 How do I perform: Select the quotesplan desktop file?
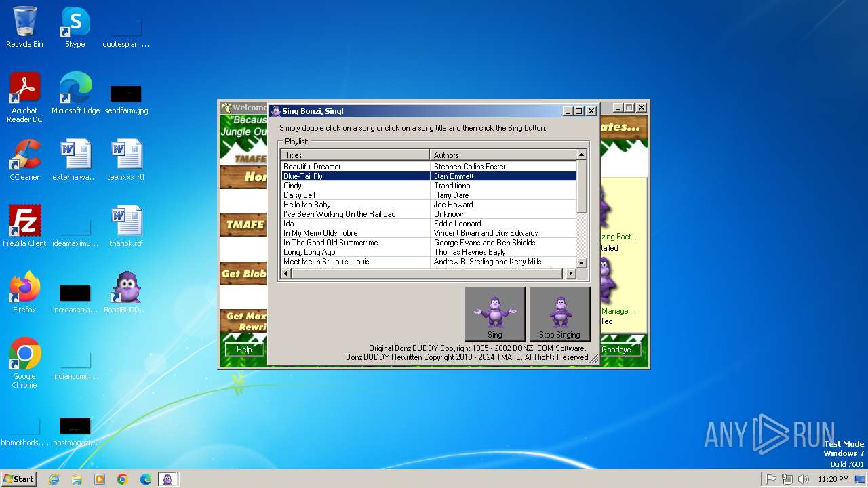126,33
